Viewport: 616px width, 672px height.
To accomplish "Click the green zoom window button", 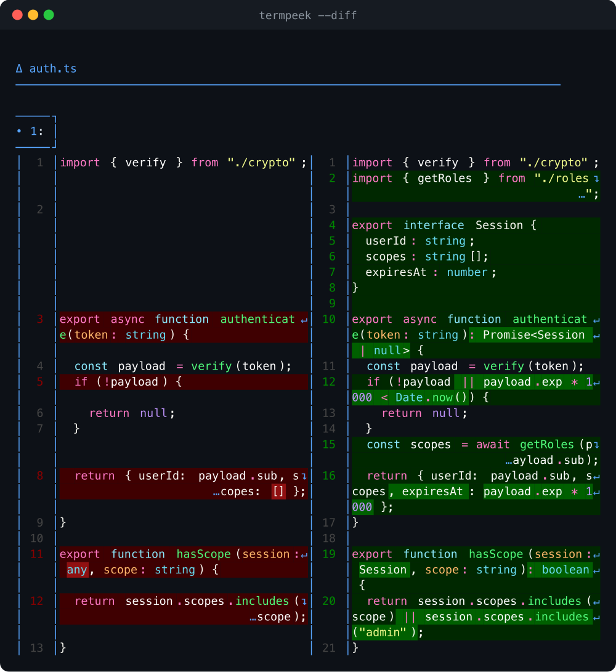I will click(x=49, y=15).
